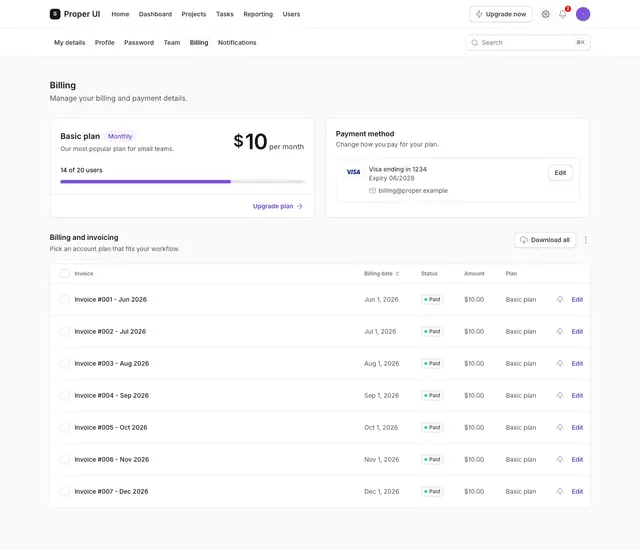Viewport: 640px width, 550px height.
Task: Click the Download all button
Action: pyautogui.click(x=545, y=240)
